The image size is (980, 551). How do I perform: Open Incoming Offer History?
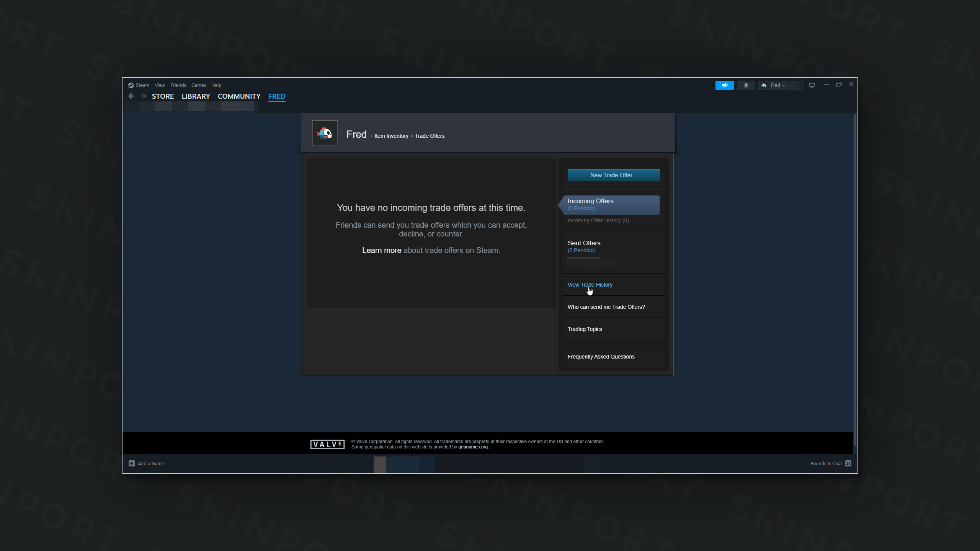(x=598, y=220)
